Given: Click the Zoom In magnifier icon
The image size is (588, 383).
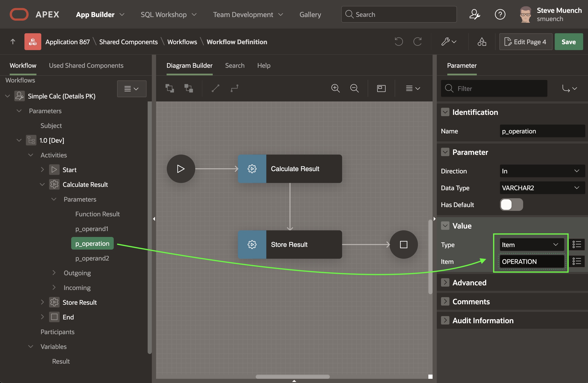Looking at the screenshot, I should pyautogui.click(x=335, y=88).
